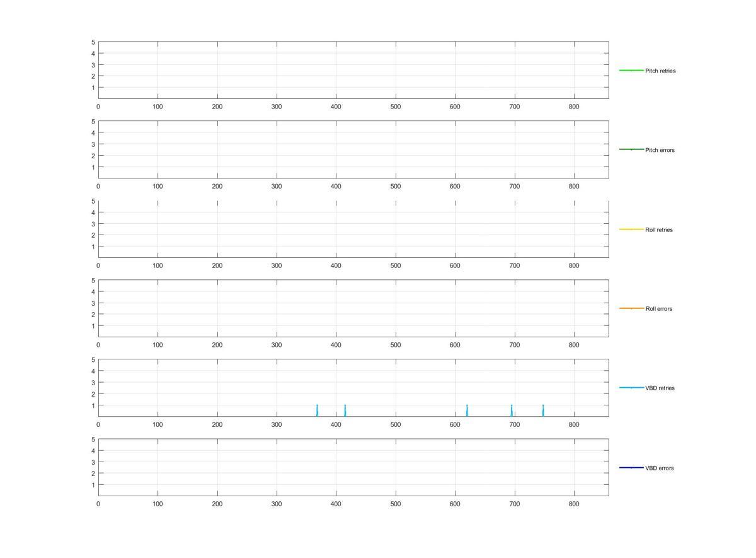
Task: Click the 600 tick label under Roll retries plot
Action: (x=455, y=265)
